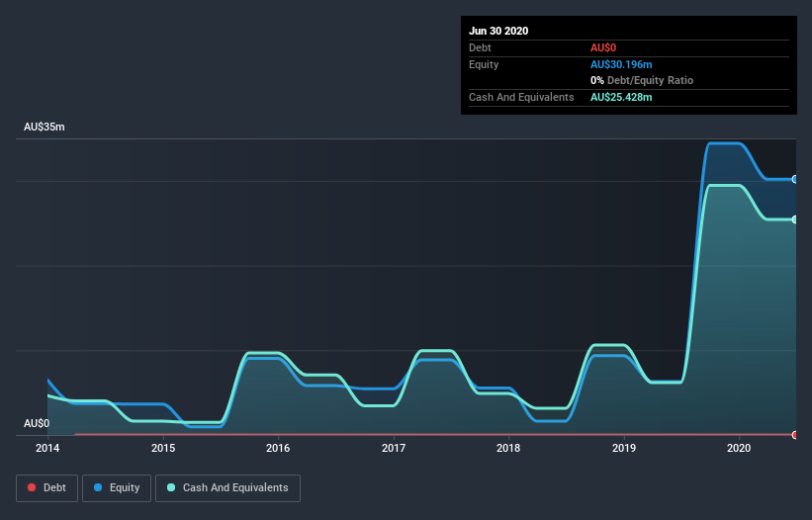
Task: Click the red AU$0 debt value in tooltip
Action: 603,47
